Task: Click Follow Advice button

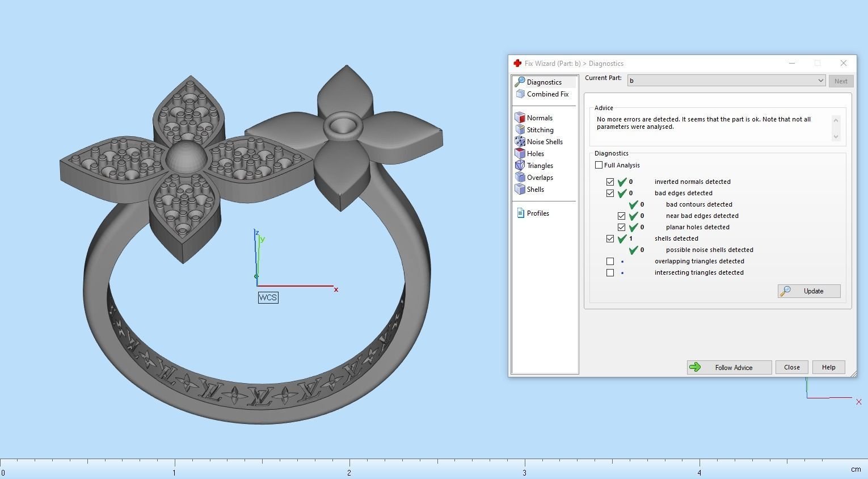Action: (729, 367)
